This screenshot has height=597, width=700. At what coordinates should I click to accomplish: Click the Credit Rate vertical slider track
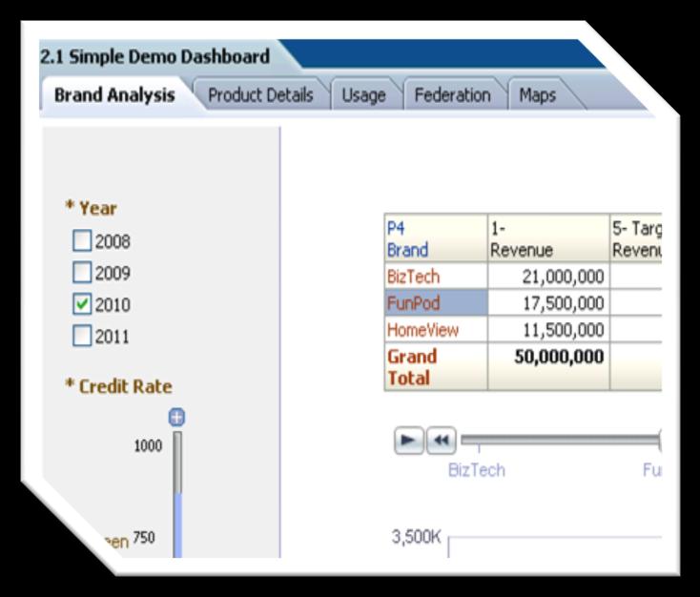(x=177, y=494)
